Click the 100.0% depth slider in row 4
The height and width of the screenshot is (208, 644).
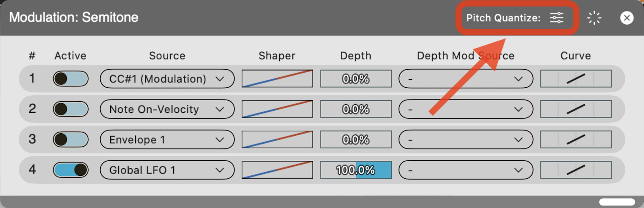point(356,170)
